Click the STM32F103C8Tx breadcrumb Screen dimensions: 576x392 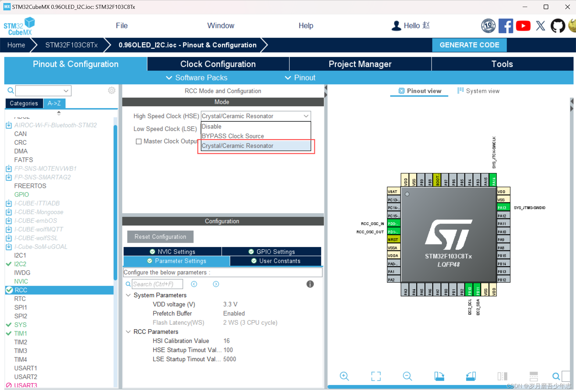71,45
